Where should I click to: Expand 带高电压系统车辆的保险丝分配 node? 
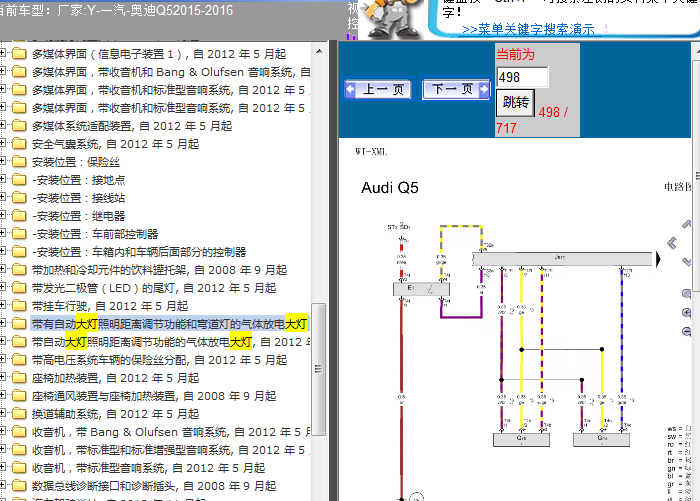pos(2,360)
